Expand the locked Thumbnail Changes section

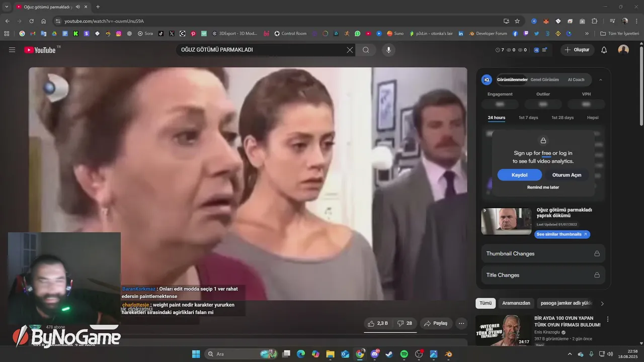[x=543, y=253]
